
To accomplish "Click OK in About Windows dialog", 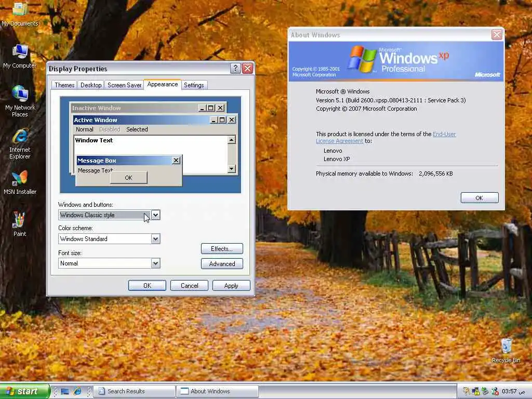I will pyautogui.click(x=480, y=198).
